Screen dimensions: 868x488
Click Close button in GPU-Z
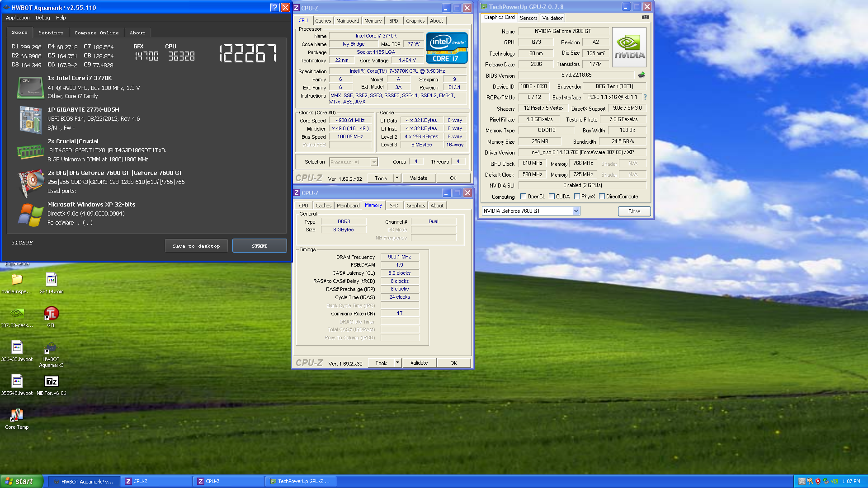634,211
